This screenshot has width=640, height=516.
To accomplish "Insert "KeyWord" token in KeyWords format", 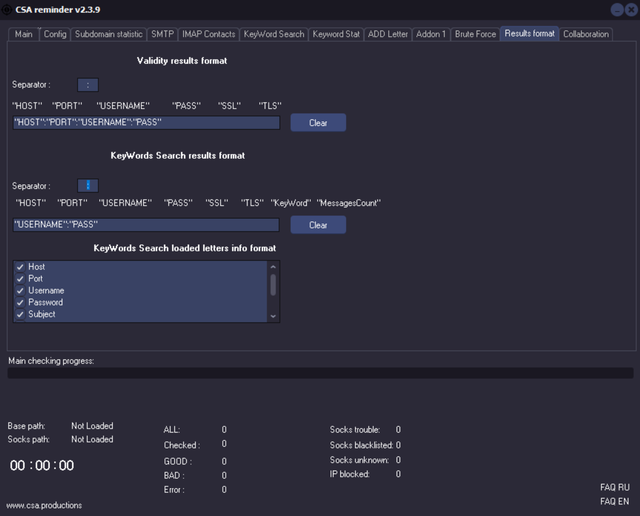I will (291, 203).
